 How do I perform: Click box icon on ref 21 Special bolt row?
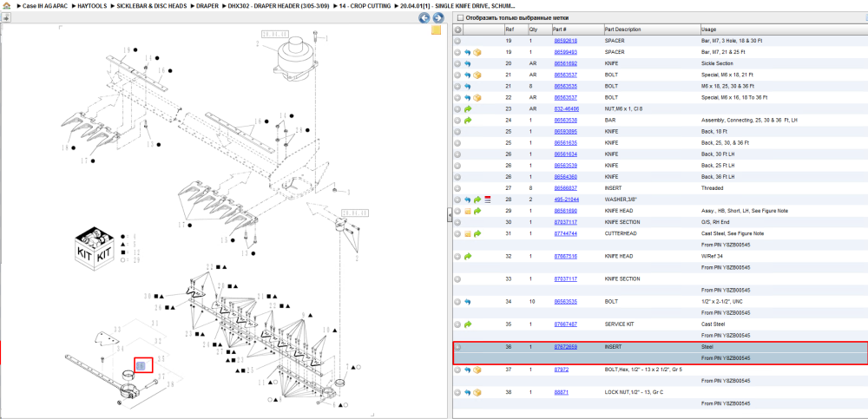click(x=477, y=75)
